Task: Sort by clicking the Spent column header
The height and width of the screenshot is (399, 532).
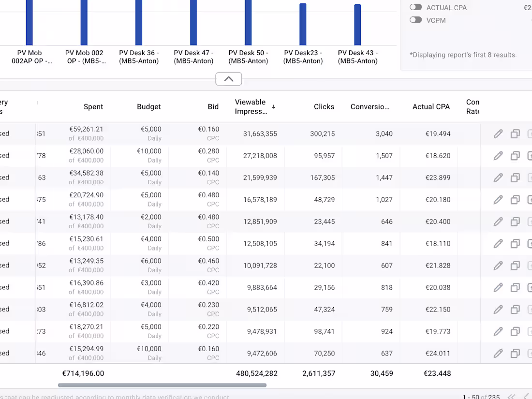Action: [93, 106]
